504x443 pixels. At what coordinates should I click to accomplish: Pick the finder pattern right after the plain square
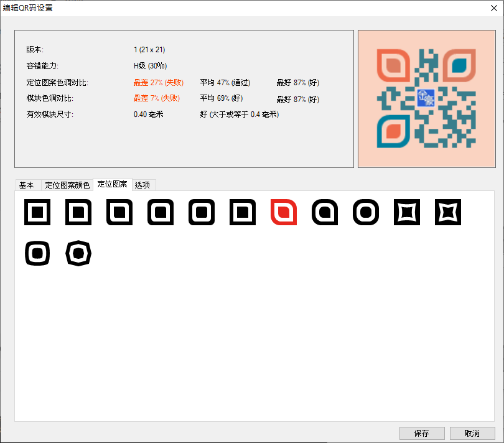78,212
